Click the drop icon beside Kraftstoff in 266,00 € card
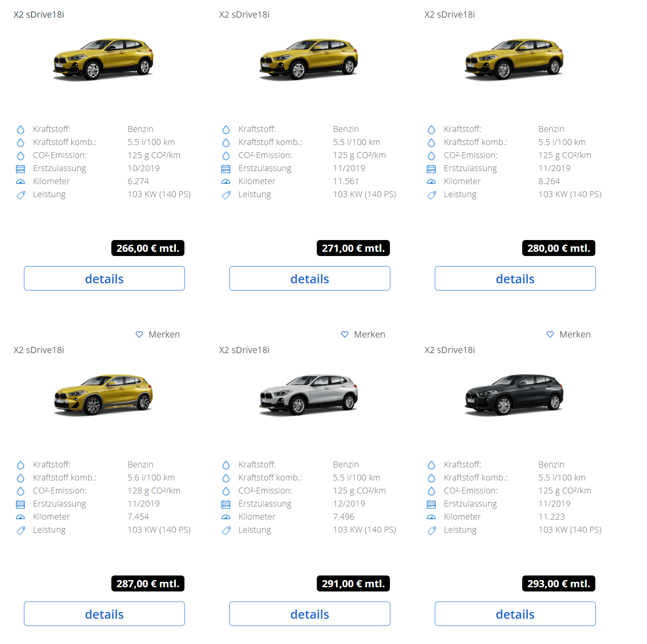The width and height of the screenshot is (647, 644). click(21, 129)
